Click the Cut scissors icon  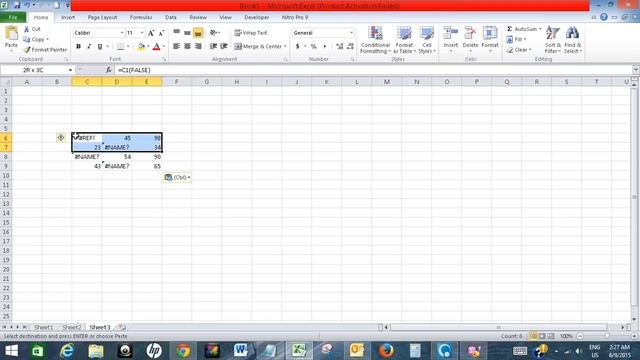27,29
